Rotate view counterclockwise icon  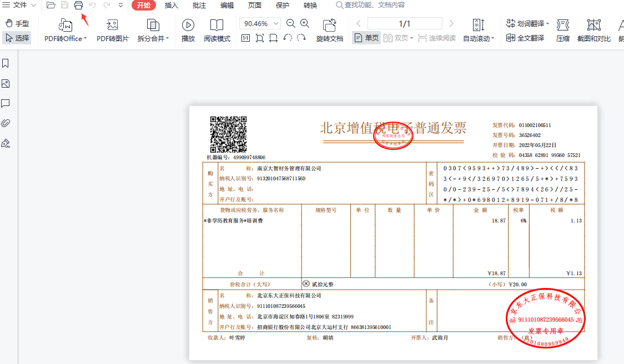(x=288, y=38)
